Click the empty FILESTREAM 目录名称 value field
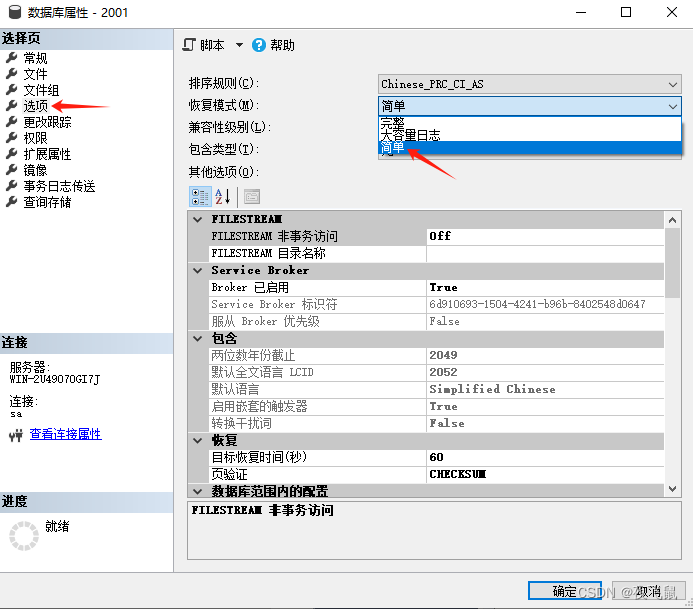The height and width of the screenshot is (609, 693). coord(545,253)
